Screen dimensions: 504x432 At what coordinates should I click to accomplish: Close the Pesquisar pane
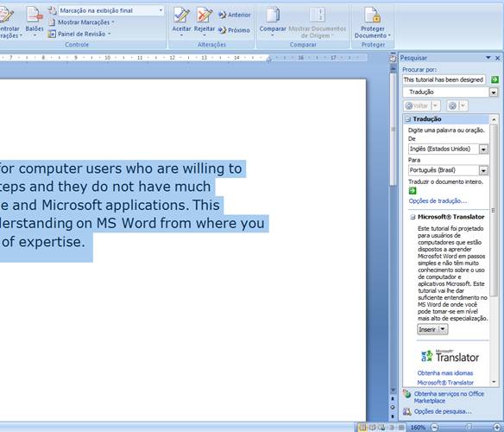coord(498,58)
